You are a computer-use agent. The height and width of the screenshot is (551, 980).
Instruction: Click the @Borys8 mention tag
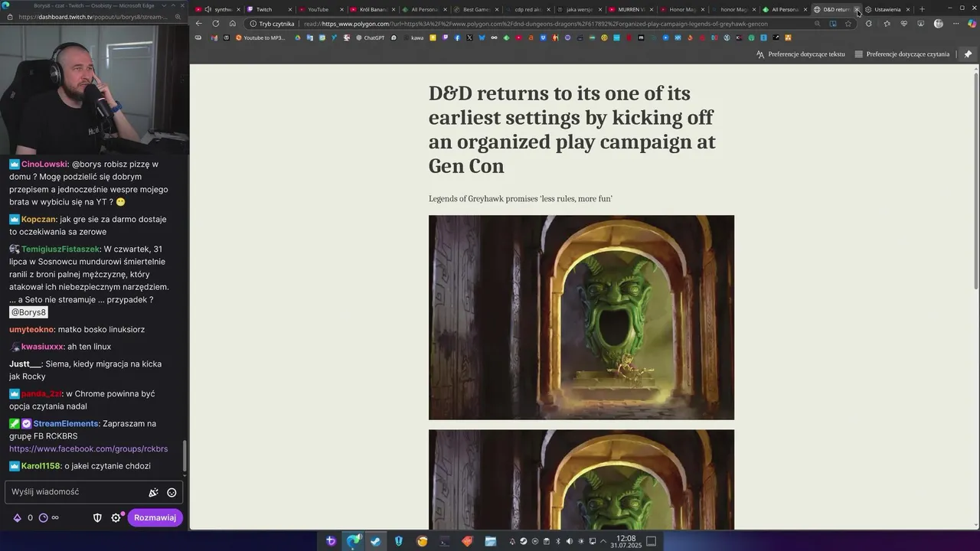(x=28, y=312)
